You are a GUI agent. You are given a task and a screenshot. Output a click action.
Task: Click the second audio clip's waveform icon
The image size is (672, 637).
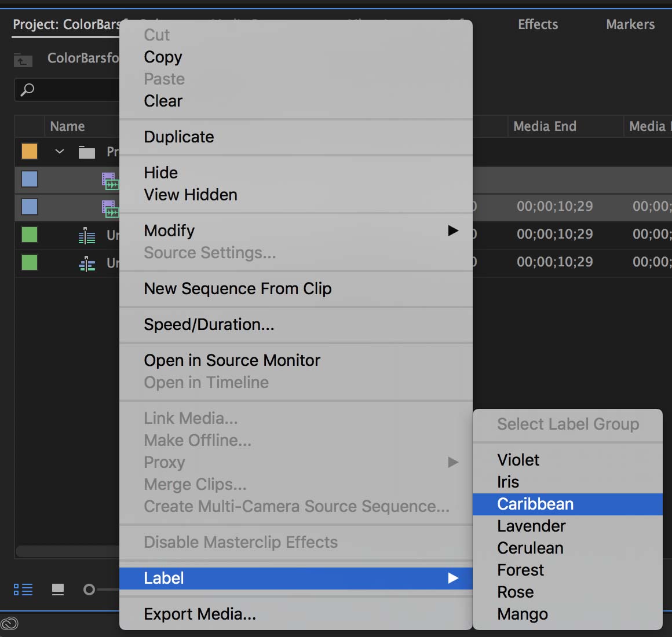click(86, 263)
